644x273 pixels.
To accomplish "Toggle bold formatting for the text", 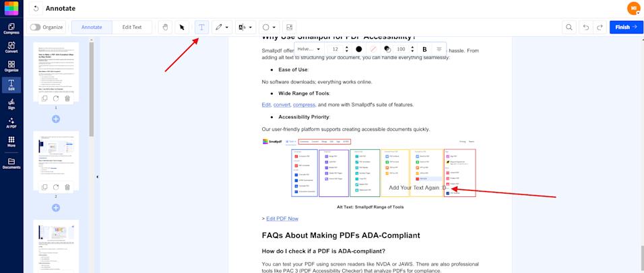I will [x=424, y=49].
